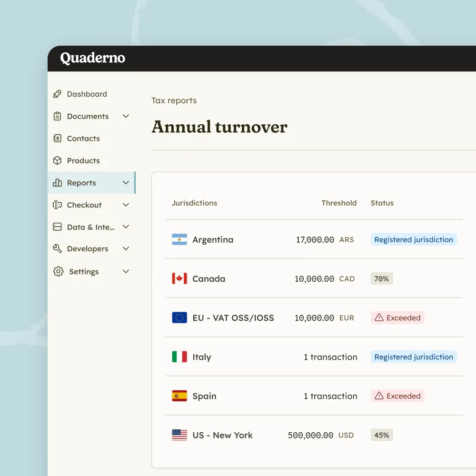The image size is (476, 476).
Task: Click the Registered jurisdiction badge for Argentina
Action: coord(413,239)
